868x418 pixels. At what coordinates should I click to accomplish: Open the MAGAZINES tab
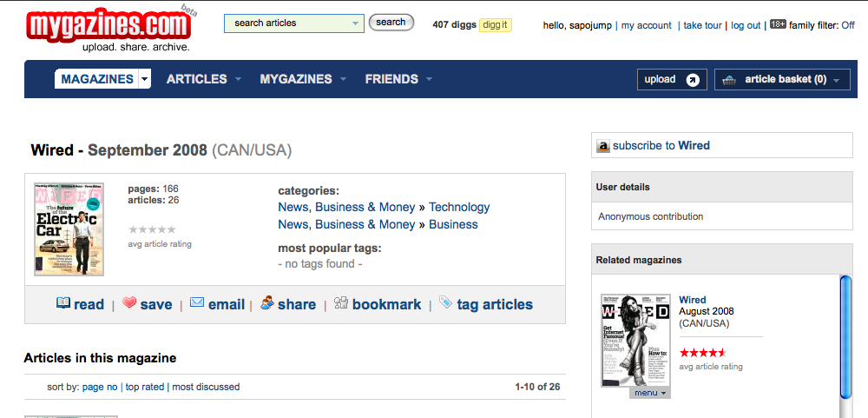point(97,79)
